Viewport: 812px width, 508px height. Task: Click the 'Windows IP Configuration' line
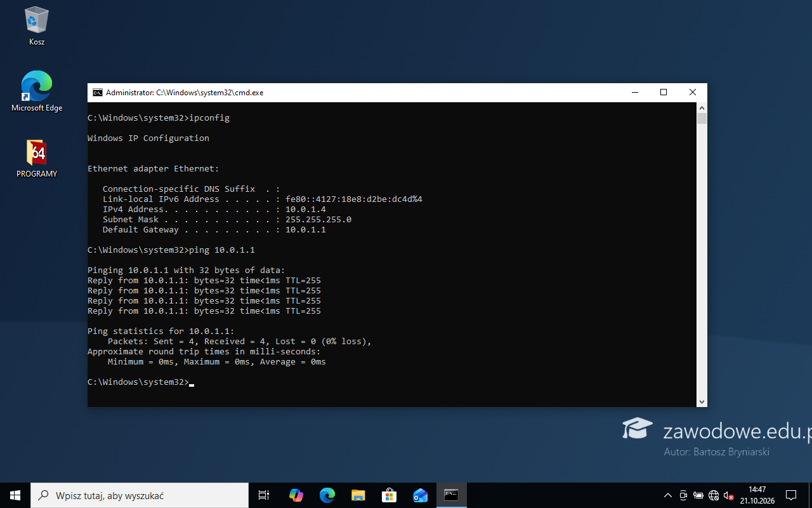tap(148, 138)
